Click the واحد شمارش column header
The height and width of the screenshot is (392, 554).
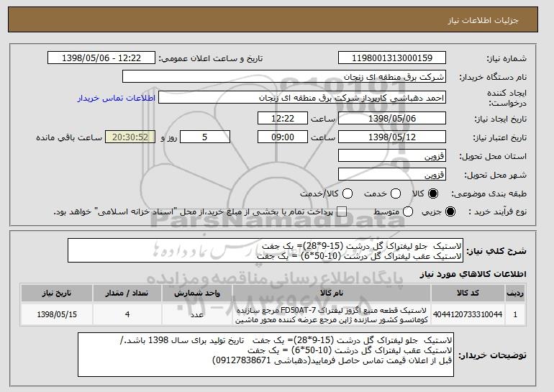[197, 293]
